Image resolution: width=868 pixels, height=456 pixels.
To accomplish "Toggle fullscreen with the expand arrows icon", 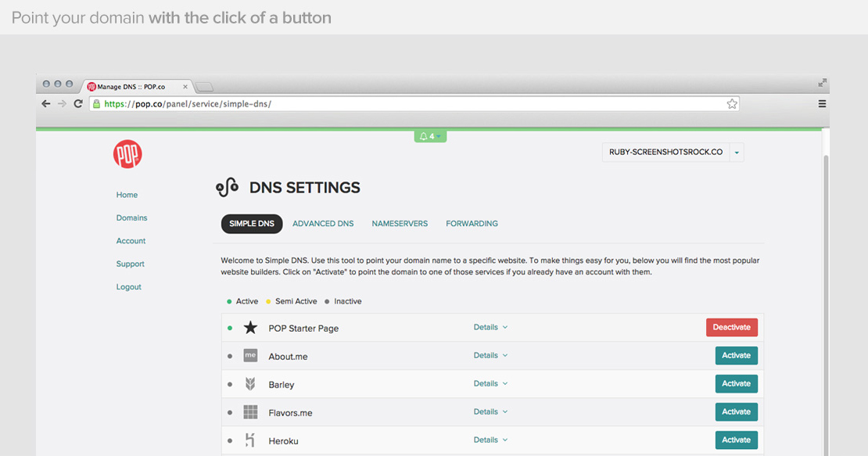I will click(x=823, y=82).
